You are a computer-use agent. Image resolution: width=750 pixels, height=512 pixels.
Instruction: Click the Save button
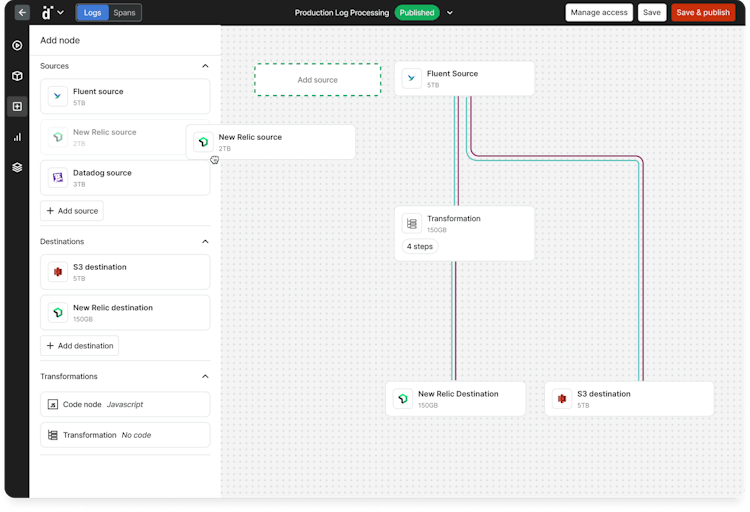651,12
